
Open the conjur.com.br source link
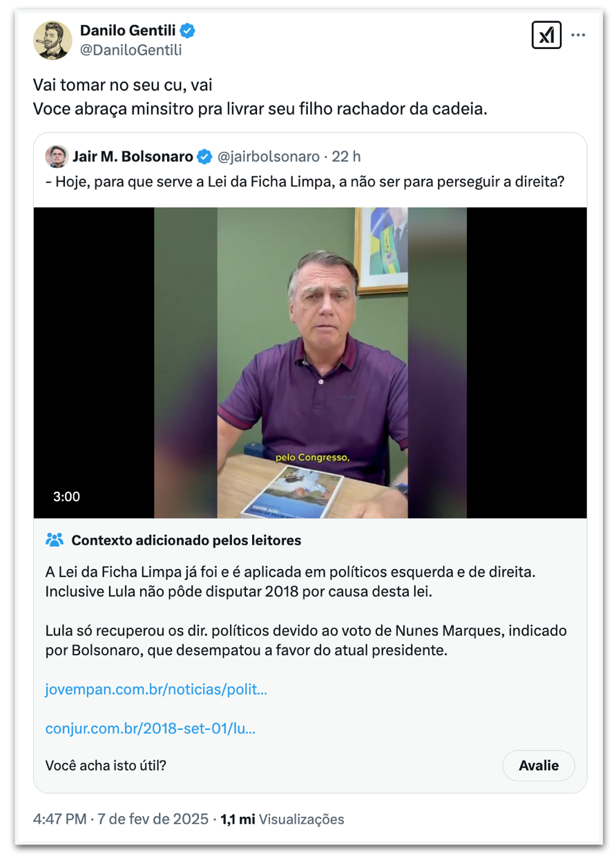point(151,728)
